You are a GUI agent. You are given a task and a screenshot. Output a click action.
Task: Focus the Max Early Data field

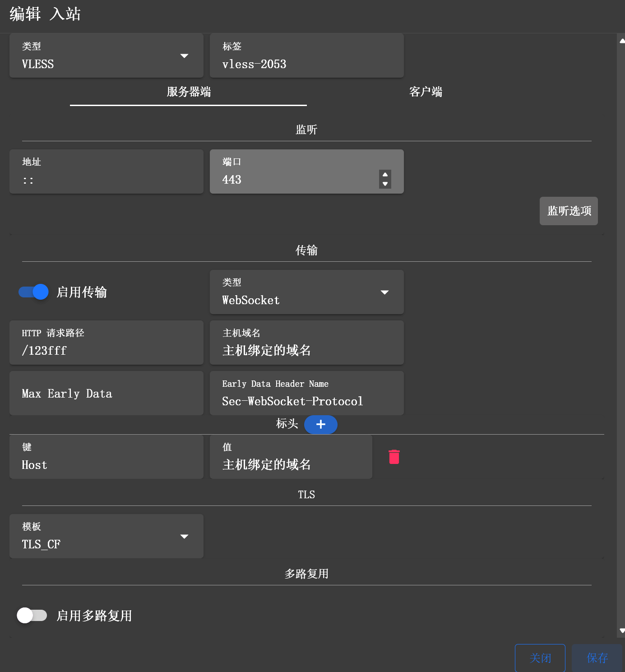pyautogui.click(x=106, y=394)
